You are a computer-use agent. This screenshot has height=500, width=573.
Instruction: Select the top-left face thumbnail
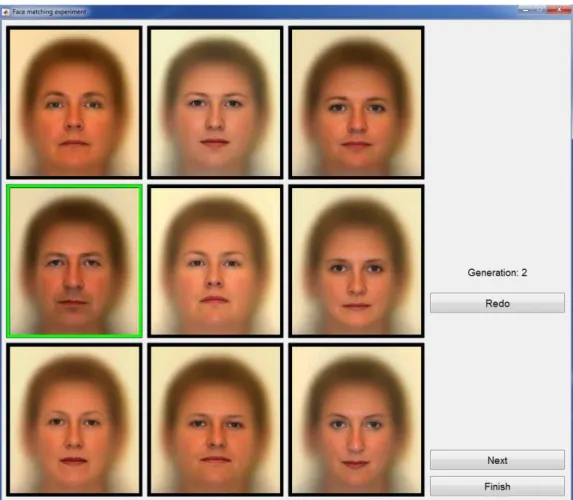(x=74, y=102)
